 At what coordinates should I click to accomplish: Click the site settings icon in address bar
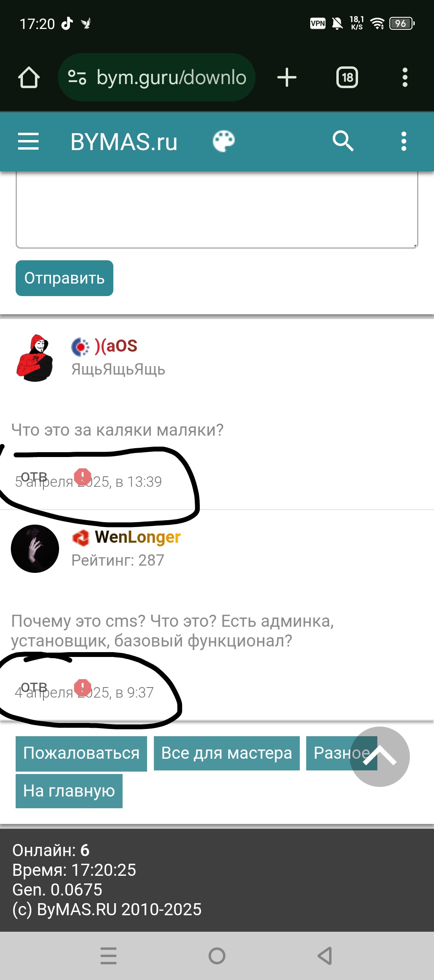[x=77, y=77]
